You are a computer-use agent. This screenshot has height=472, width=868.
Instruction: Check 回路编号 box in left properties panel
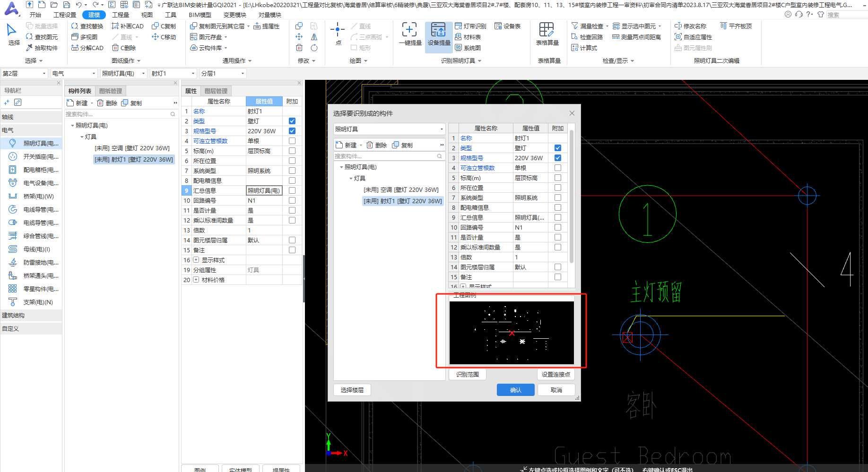pos(292,200)
